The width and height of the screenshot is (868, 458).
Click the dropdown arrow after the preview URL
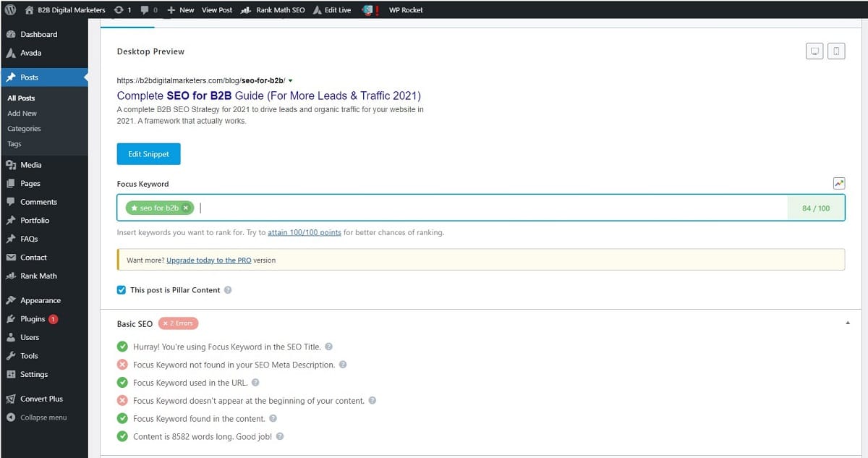[x=291, y=81]
